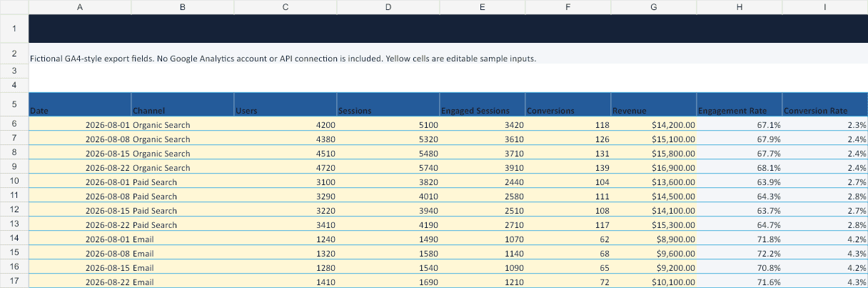Select row 1 header
This screenshot has height=288, width=868.
click(14, 29)
